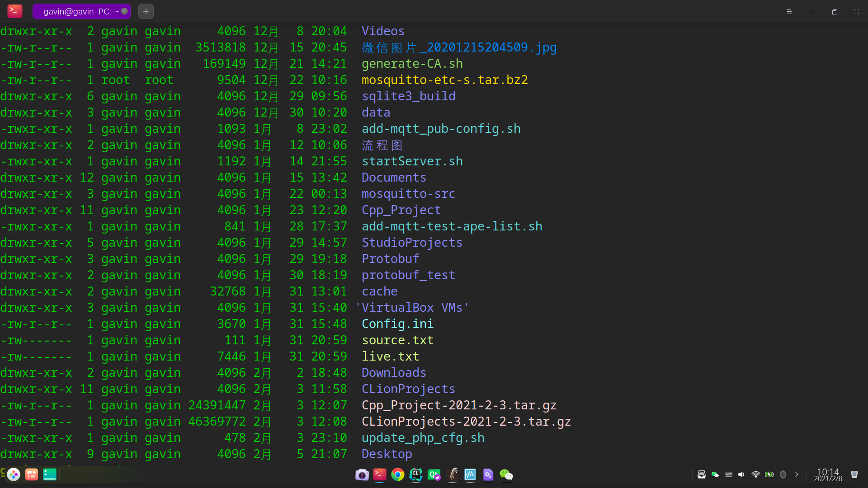Show desktop using the teal dock icon
Image resolution: width=868 pixels, height=488 pixels.
(50, 474)
